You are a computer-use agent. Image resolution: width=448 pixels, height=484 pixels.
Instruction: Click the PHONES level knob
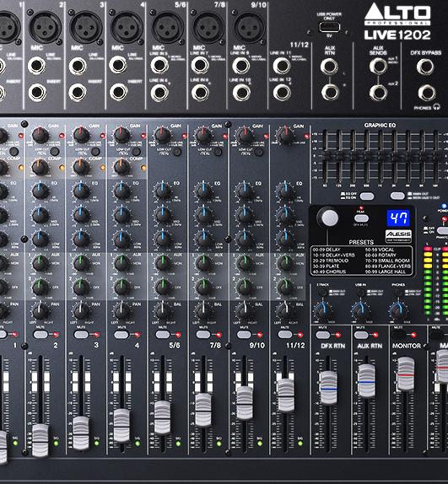[398, 311]
